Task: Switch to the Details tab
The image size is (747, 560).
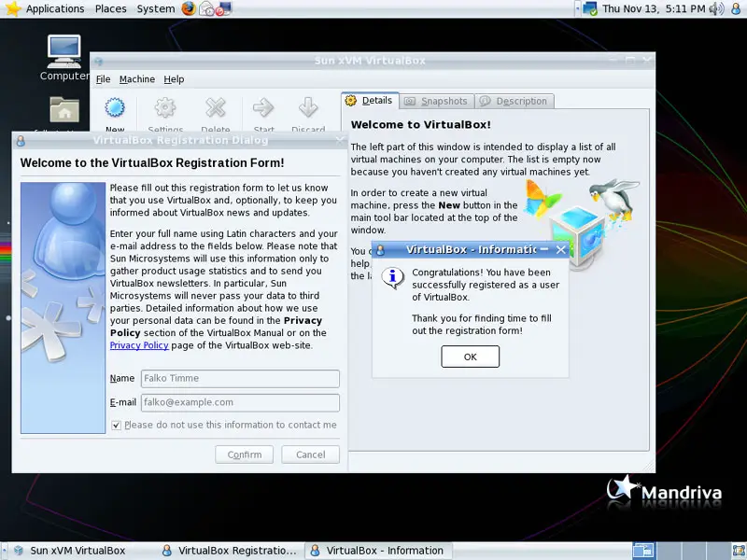Action: [x=371, y=101]
